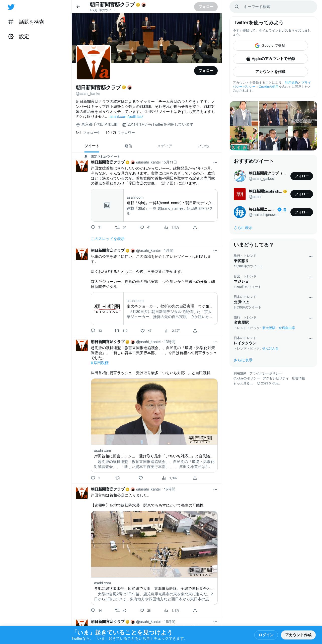
Task: Select the ツイート tab
Action: click(x=92, y=146)
